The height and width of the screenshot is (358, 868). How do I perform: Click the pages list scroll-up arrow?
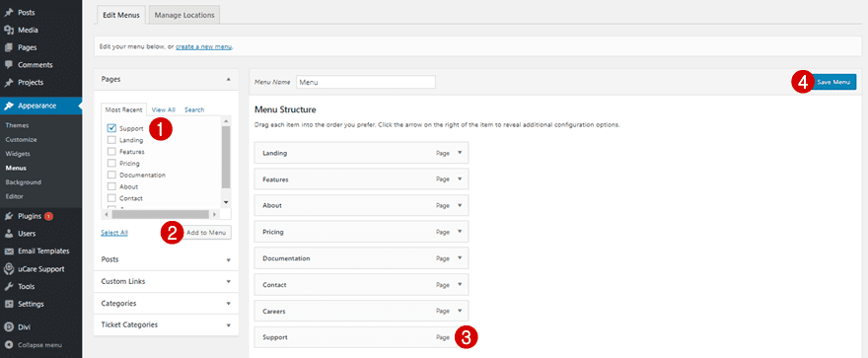(x=226, y=120)
